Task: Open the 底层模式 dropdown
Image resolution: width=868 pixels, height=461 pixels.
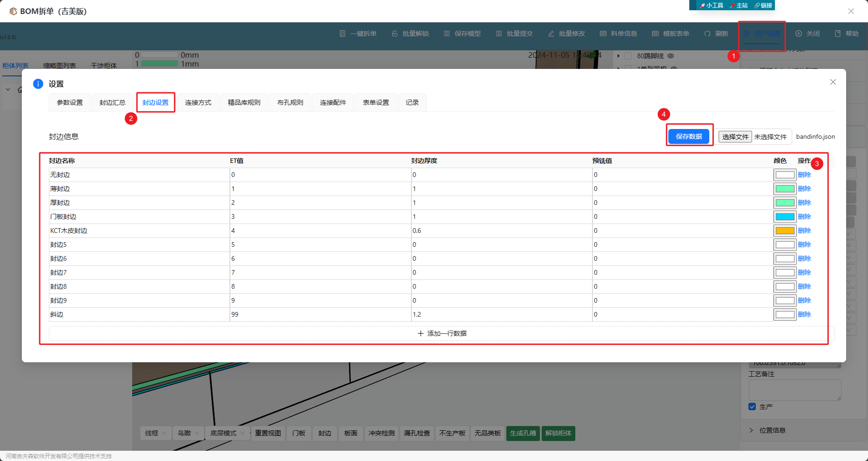Action: point(227,433)
